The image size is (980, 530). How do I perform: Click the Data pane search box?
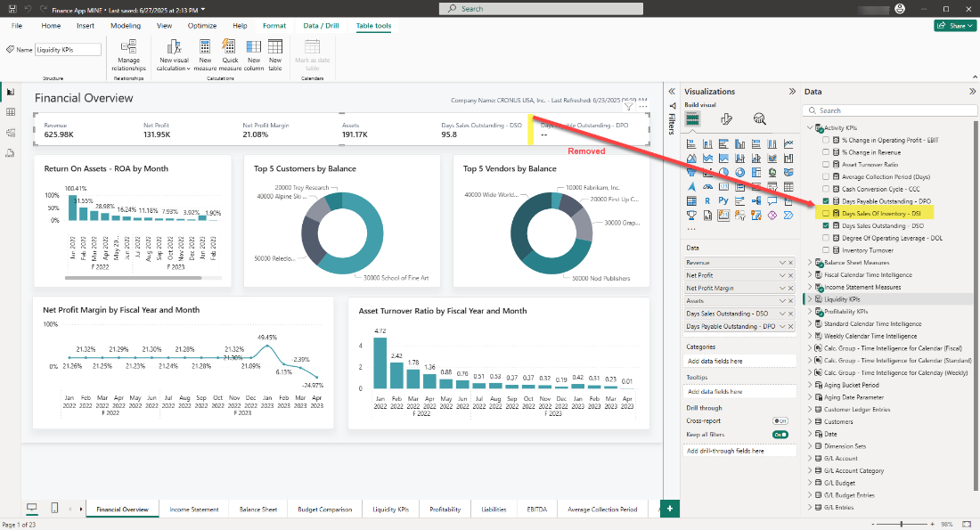(890, 110)
